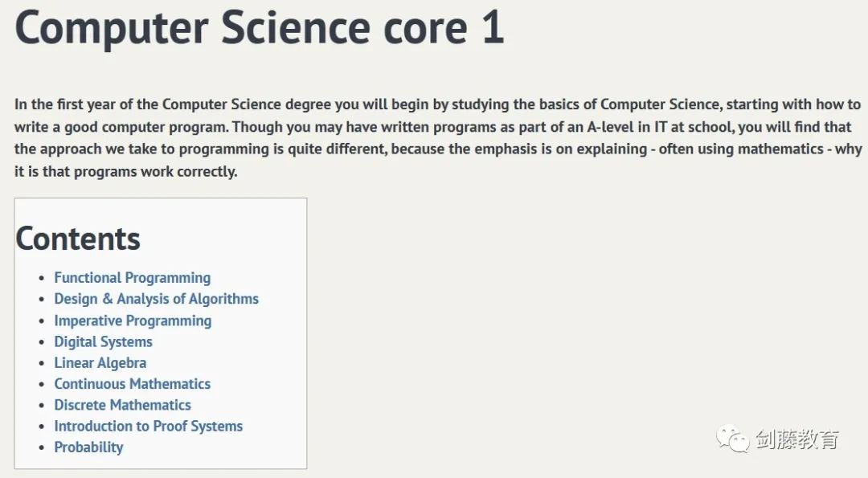
Task: Go to Imperative Programming section
Action: (x=133, y=321)
